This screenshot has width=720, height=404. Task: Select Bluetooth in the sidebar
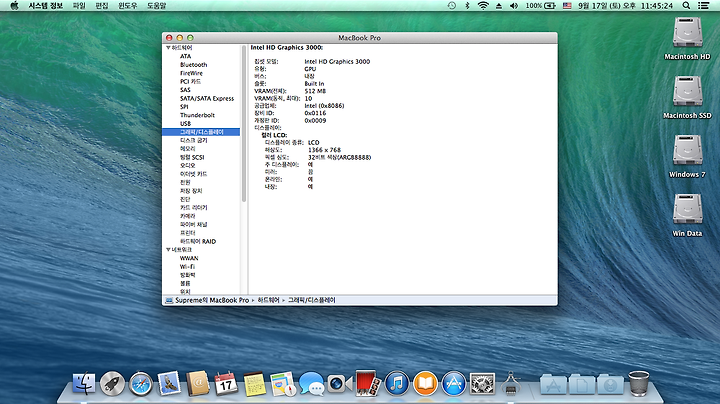[193, 65]
